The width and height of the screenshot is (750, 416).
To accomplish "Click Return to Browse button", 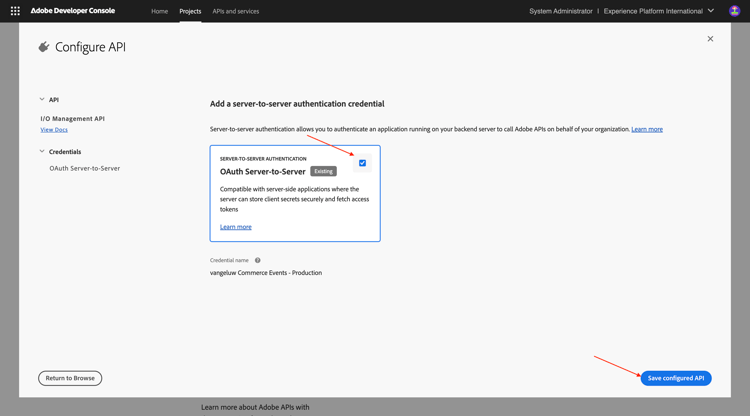I will click(x=70, y=378).
